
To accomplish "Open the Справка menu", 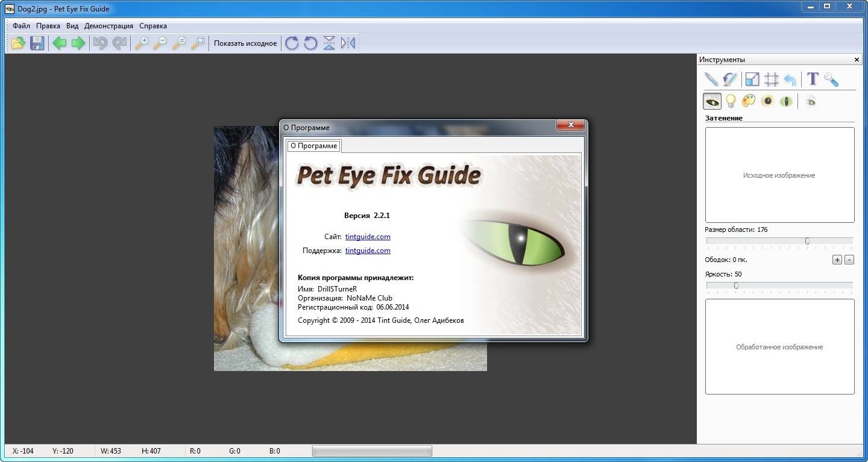I will coord(153,26).
